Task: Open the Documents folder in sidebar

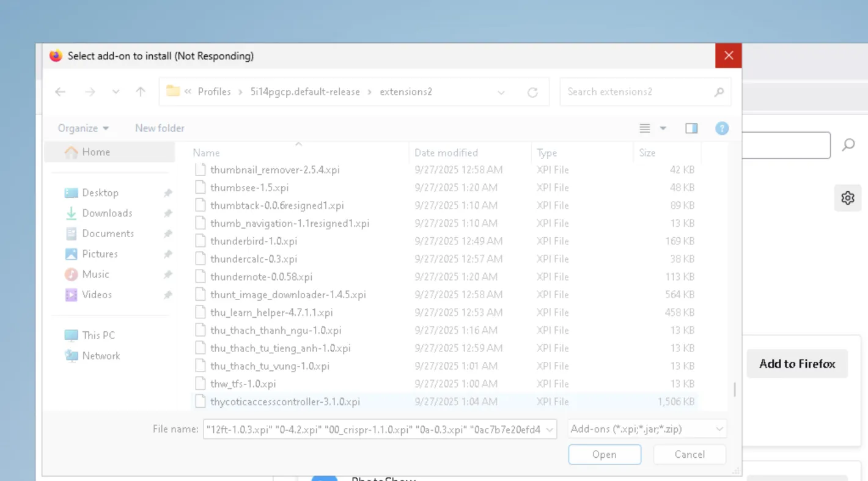Action: coord(108,233)
